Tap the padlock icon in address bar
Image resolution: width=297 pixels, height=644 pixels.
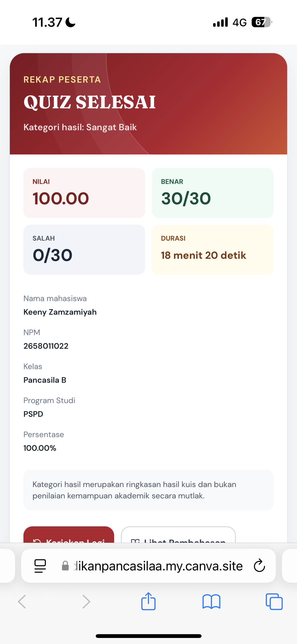pos(65,566)
